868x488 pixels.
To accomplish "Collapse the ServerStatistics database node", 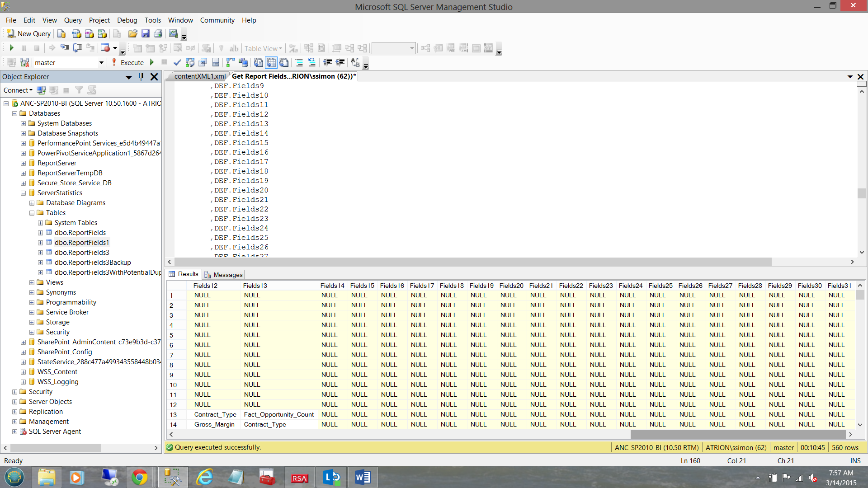I will pyautogui.click(x=23, y=193).
